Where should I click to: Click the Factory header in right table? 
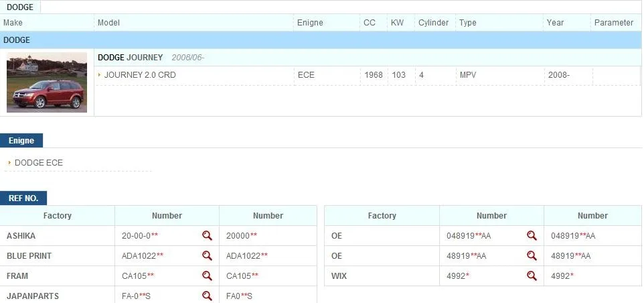(382, 216)
